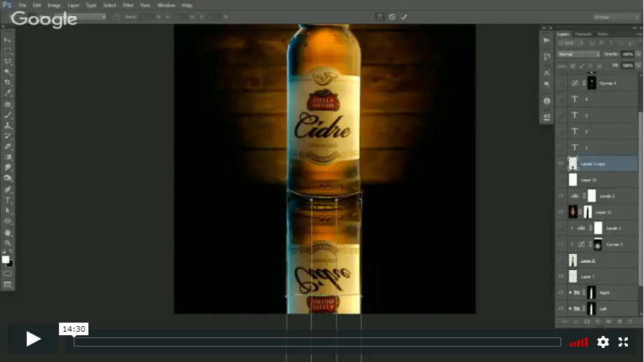Expand the Left layer group
The width and height of the screenshot is (644, 362).
(570, 309)
